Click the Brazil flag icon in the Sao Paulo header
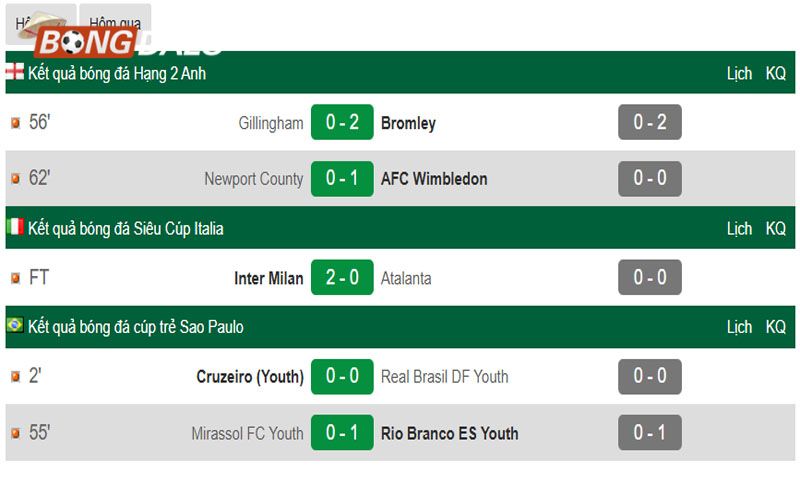The width and height of the screenshot is (800, 500). point(15,324)
